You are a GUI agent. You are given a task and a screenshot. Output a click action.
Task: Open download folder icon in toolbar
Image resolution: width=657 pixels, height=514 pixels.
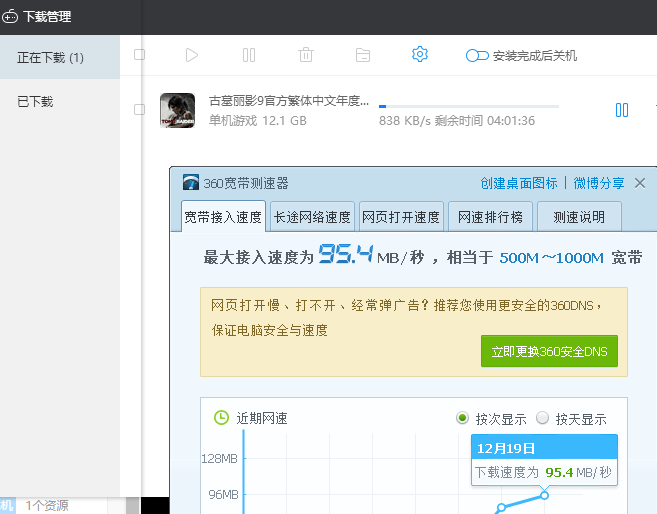tap(363, 55)
